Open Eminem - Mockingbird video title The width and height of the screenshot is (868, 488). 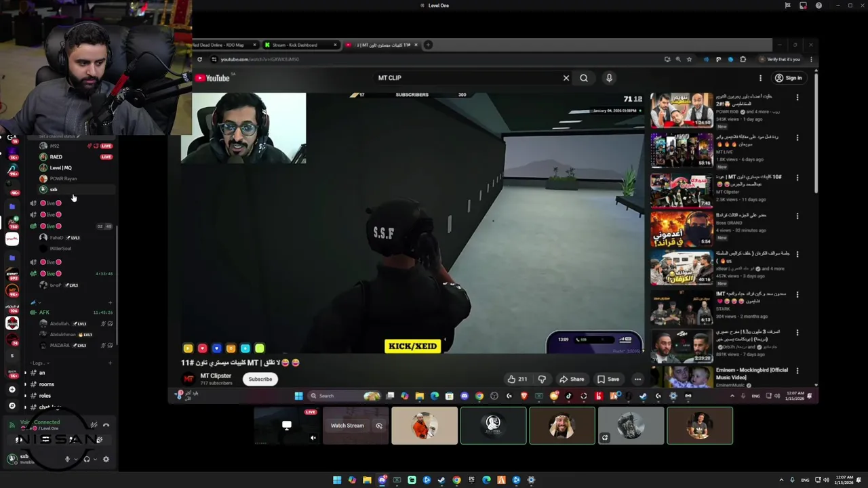tap(752, 373)
